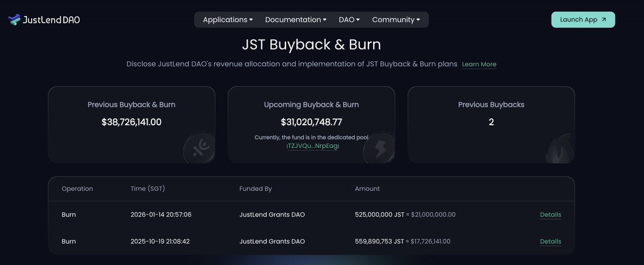Click the JST Buyback & Burn heading
The height and width of the screenshot is (265, 644).
tap(311, 44)
